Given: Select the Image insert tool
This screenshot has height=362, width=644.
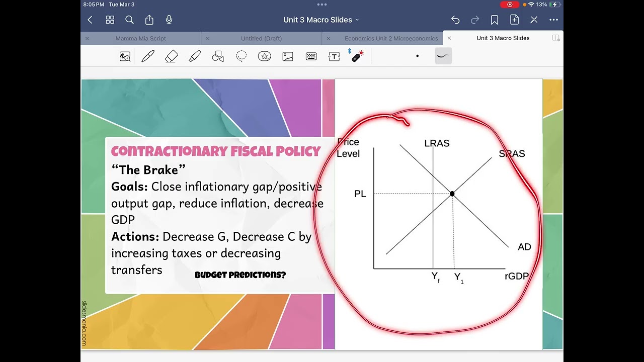Looking at the screenshot, I should click(x=288, y=56).
